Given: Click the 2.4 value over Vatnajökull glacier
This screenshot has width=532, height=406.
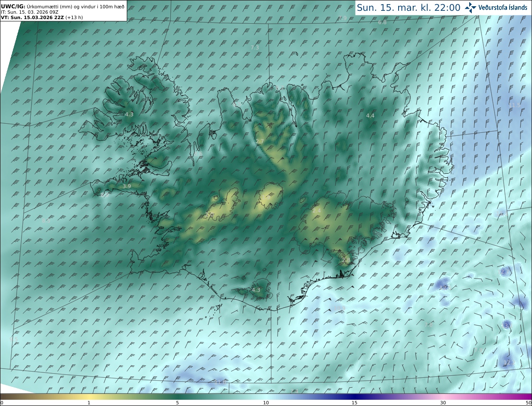Looking at the screenshot, I should coord(317,211).
